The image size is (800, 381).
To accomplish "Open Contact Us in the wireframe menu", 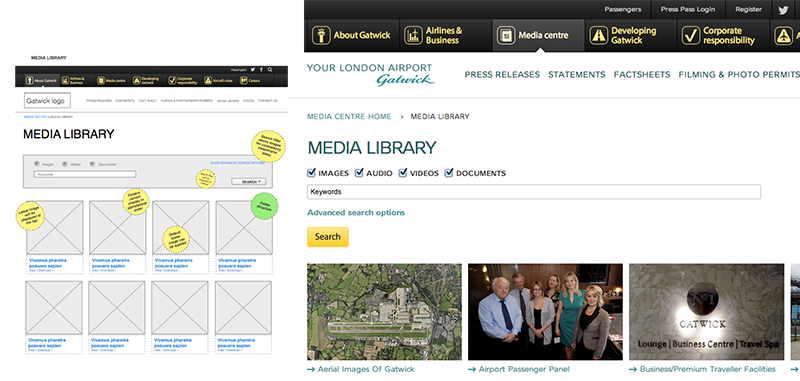I will [268, 100].
